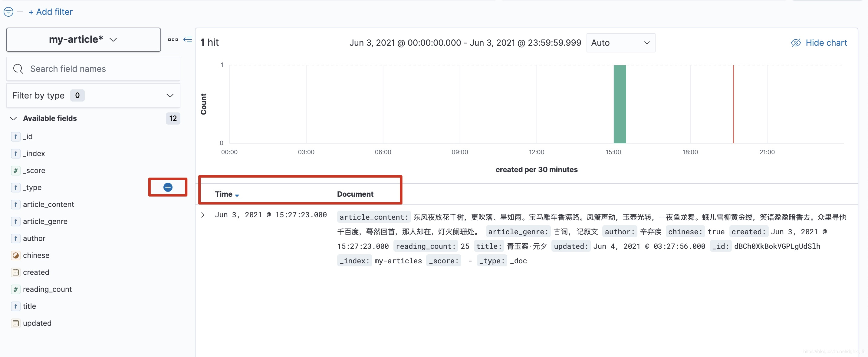Click the title field's type icon
This screenshot has width=868, height=357.
click(15, 306)
